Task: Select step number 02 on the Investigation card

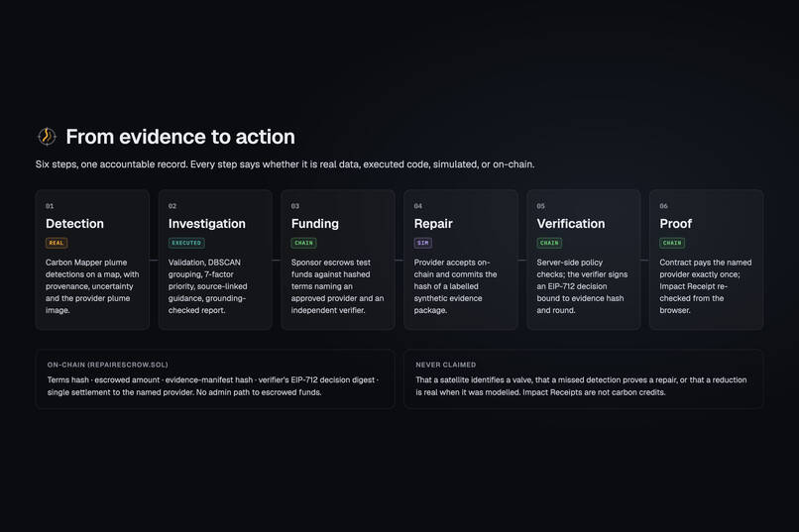Action: click(172, 206)
